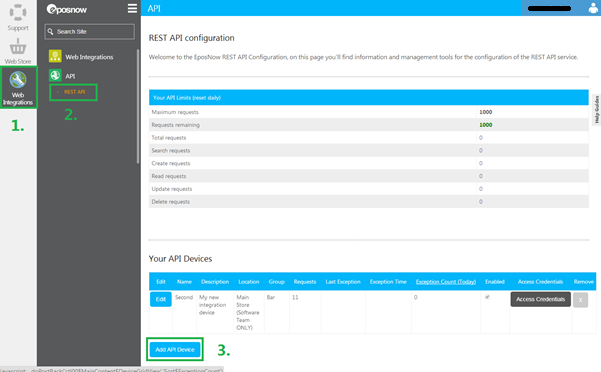Image resolution: width=601 pixels, height=372 pixels.
Task: Open the Support lifebuoy icon
Action: 18,12
